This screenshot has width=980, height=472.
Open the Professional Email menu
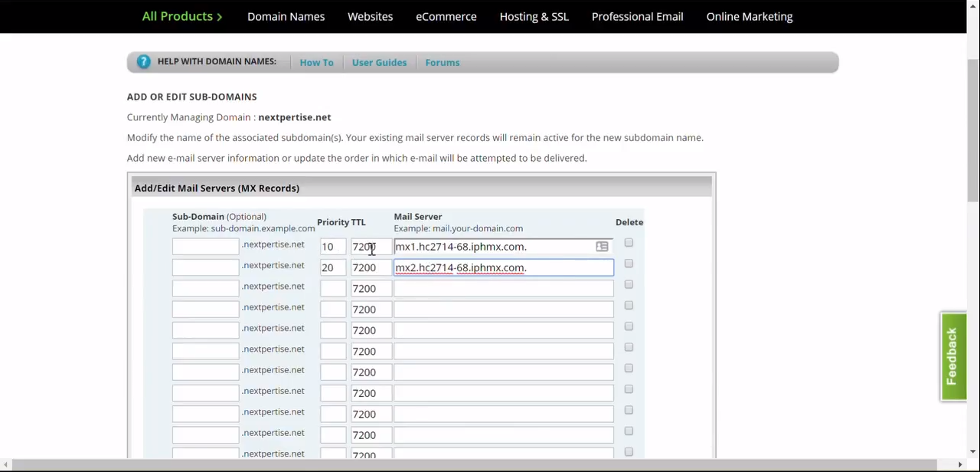coord(637,16)
